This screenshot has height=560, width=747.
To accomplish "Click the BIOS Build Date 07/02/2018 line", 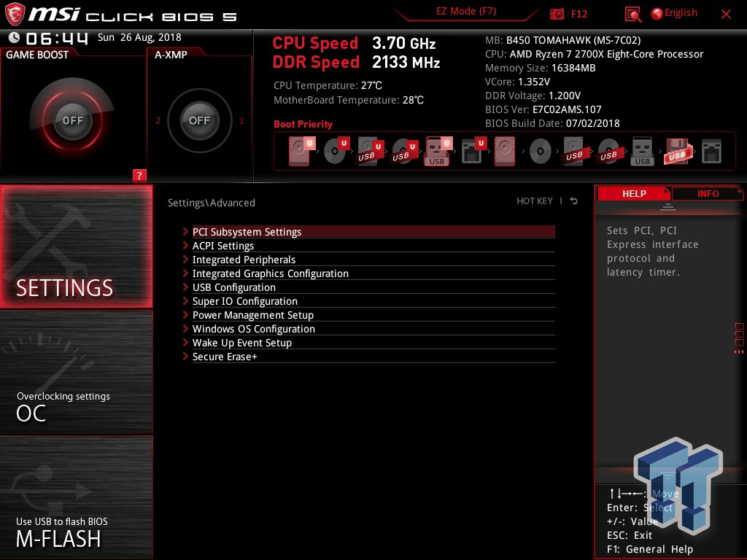I will 552,123.
